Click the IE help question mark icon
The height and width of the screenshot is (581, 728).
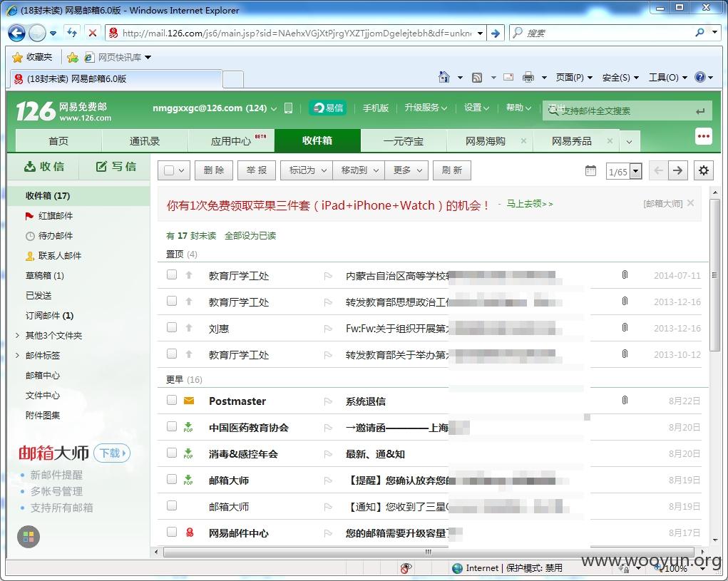699,77
